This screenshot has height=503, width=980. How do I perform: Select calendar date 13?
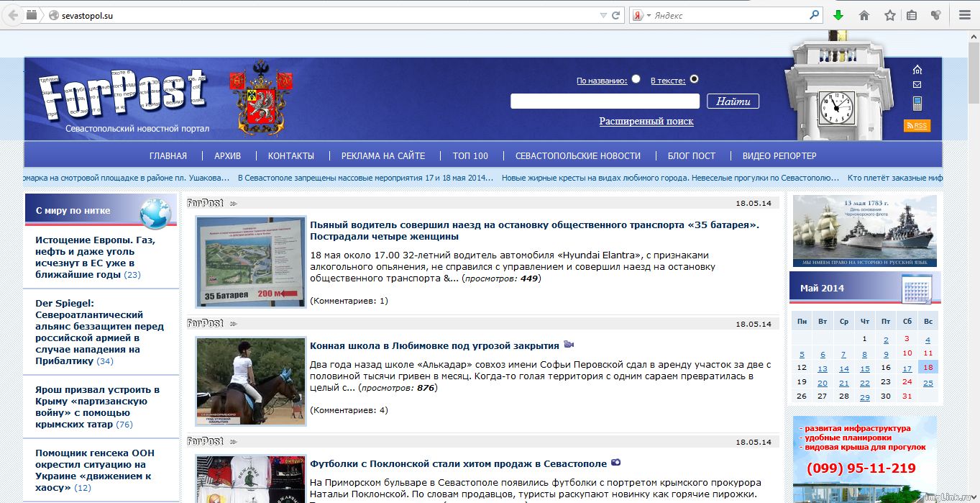coord(823,368)
